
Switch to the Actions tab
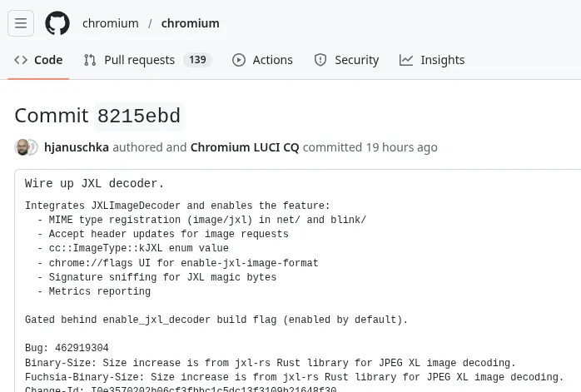272,60
